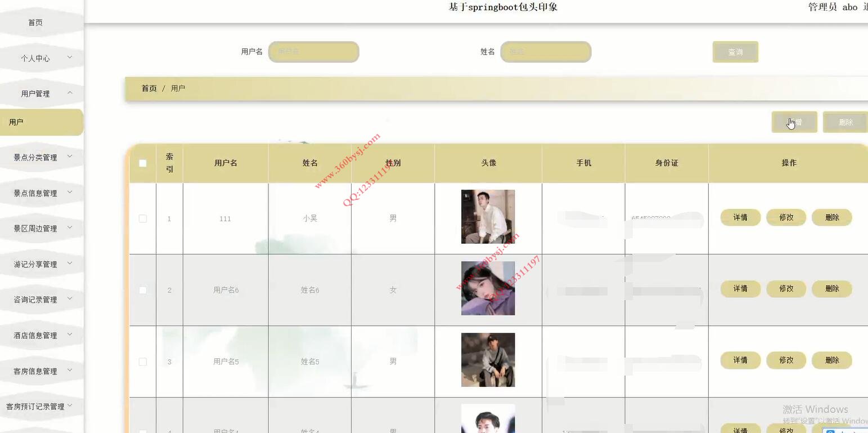The height and width of the screenshot is (433, 868).
Task: Click 首页 in the breadcrumb
Action: click(x=149, y=88)
